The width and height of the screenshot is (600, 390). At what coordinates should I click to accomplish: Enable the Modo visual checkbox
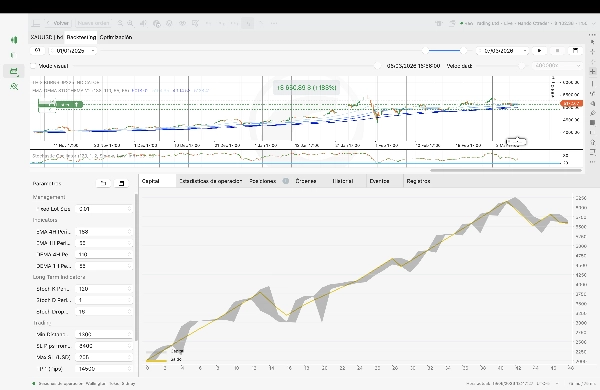coord(33,66)
